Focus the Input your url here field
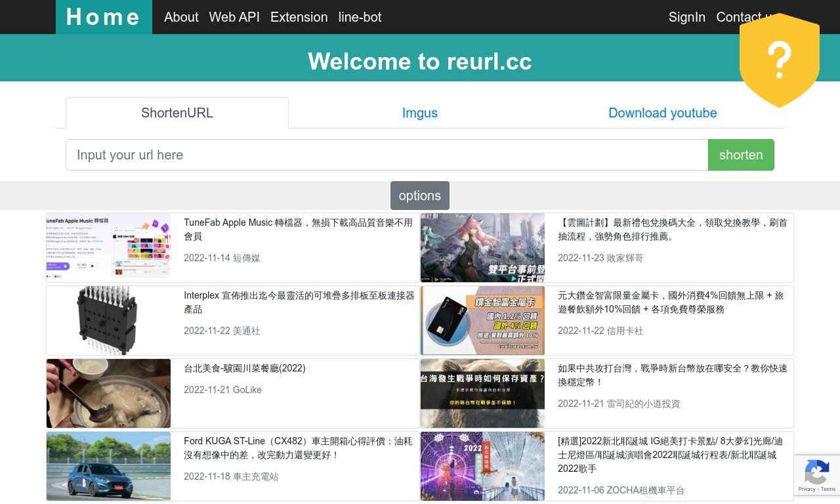 (387, 155)
